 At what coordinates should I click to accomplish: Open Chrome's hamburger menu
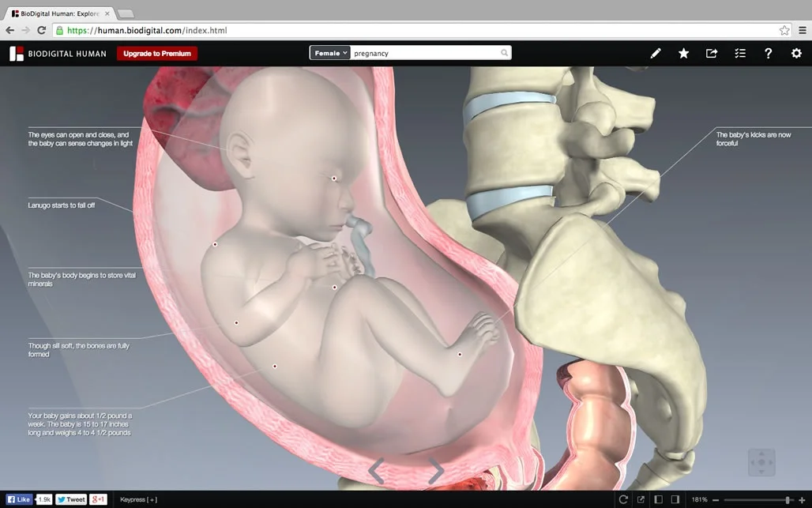(x=803, y=30)
